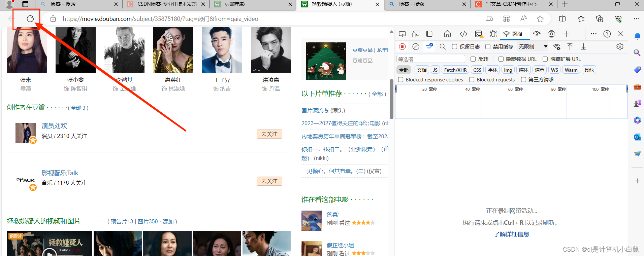644x256 pixels.
Task: Click 去关注 for 演员刘欢
Action: (269, 134)
